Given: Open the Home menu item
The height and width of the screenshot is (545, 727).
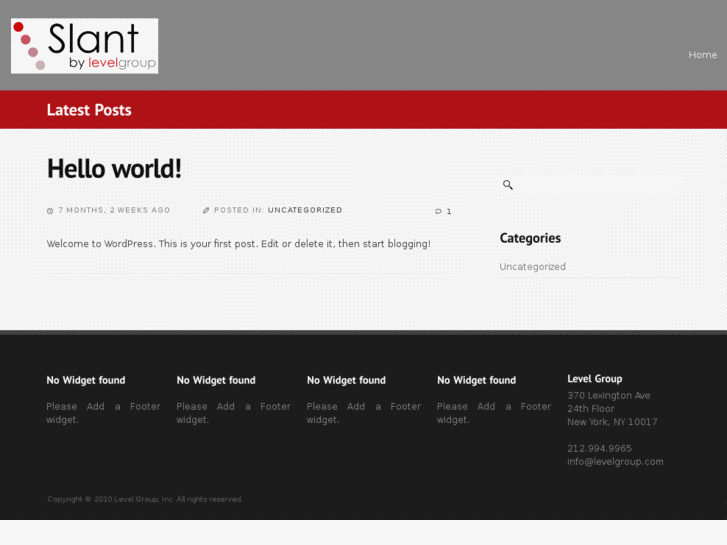Looking at the screenshot, I should (702, 55).
